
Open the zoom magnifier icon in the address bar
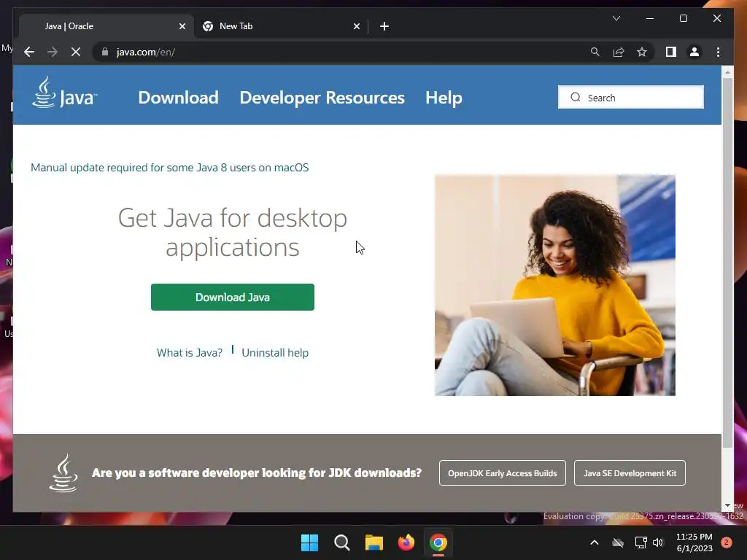click(x=595, y=52)
